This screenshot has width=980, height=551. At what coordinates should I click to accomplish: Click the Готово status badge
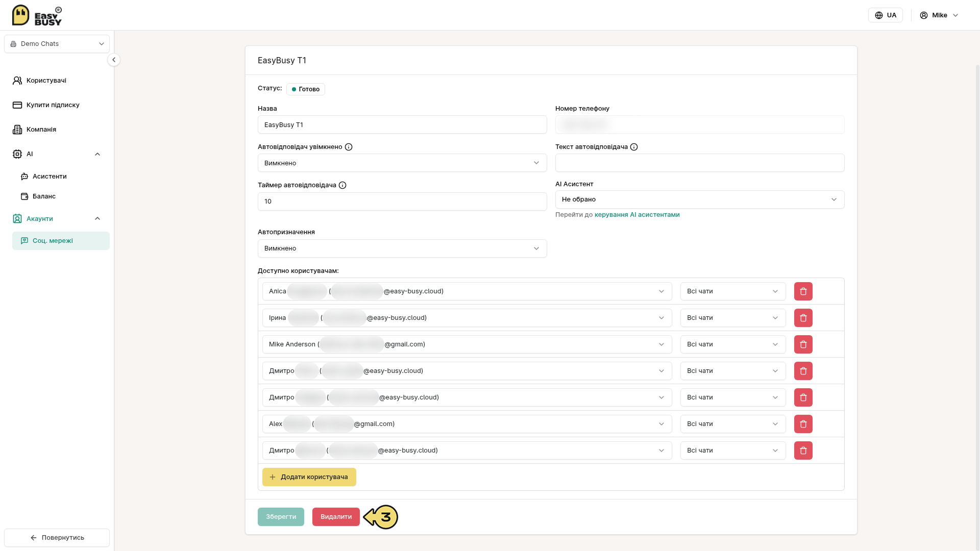306,89
